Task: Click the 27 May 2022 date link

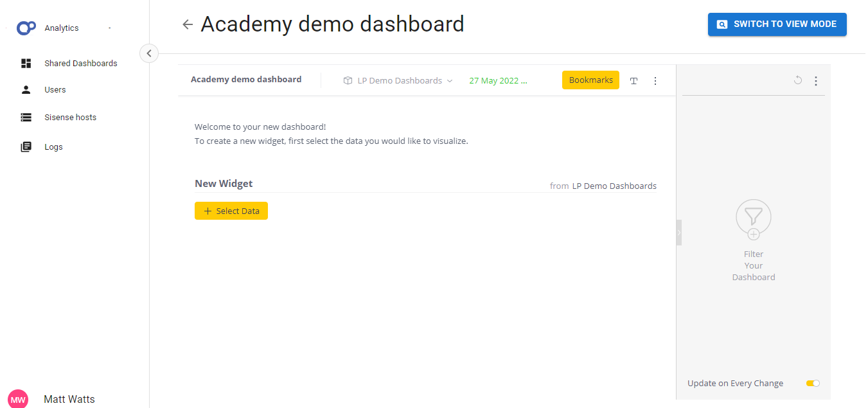Action: coord(498,80)
